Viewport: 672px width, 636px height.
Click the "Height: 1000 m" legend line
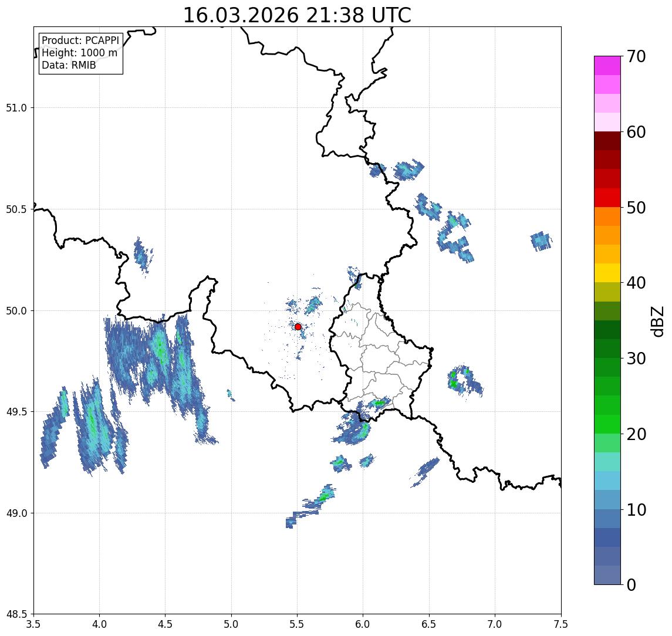79,53
